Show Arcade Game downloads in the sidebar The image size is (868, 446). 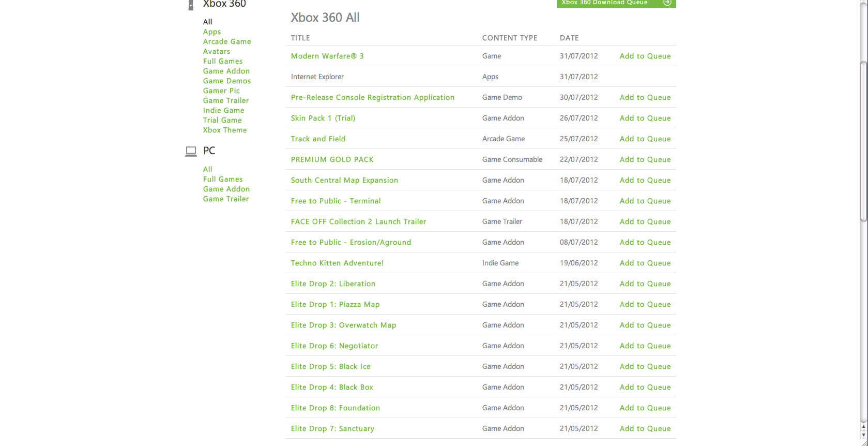point(227,41)
